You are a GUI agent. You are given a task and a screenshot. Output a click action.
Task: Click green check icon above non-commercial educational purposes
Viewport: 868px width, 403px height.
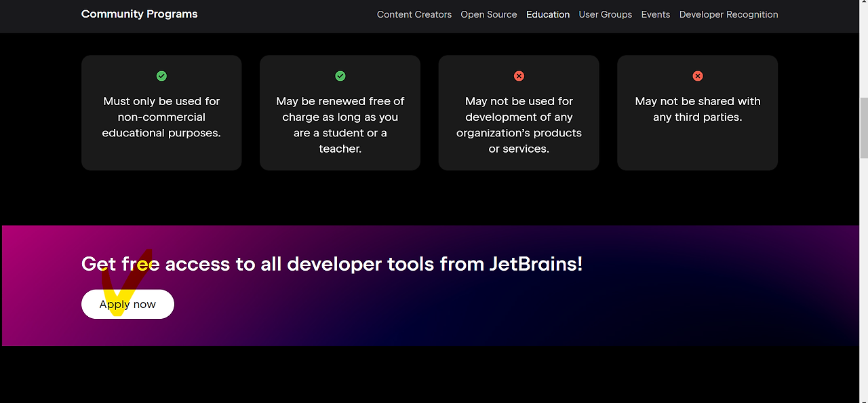[x=161, y=76]
